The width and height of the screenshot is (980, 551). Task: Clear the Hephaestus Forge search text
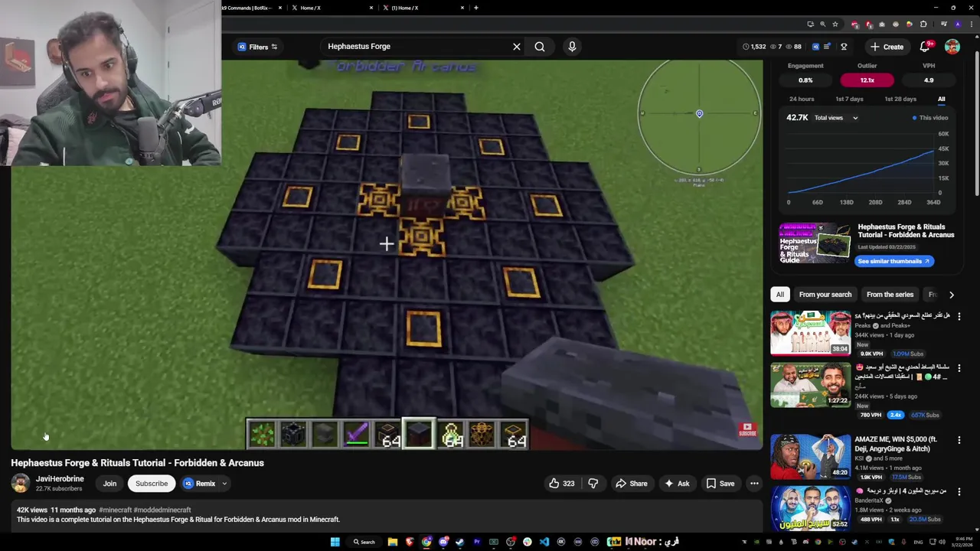coord(517,47)
